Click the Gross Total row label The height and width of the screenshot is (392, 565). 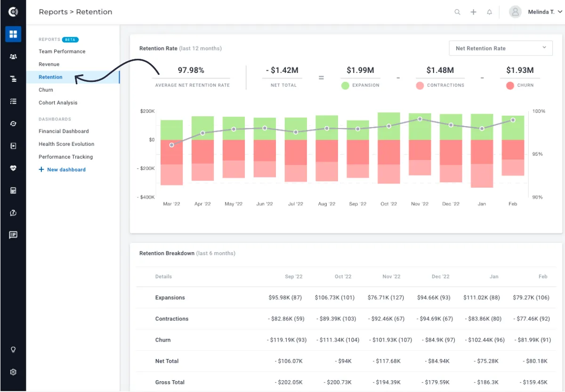[170, 382]
